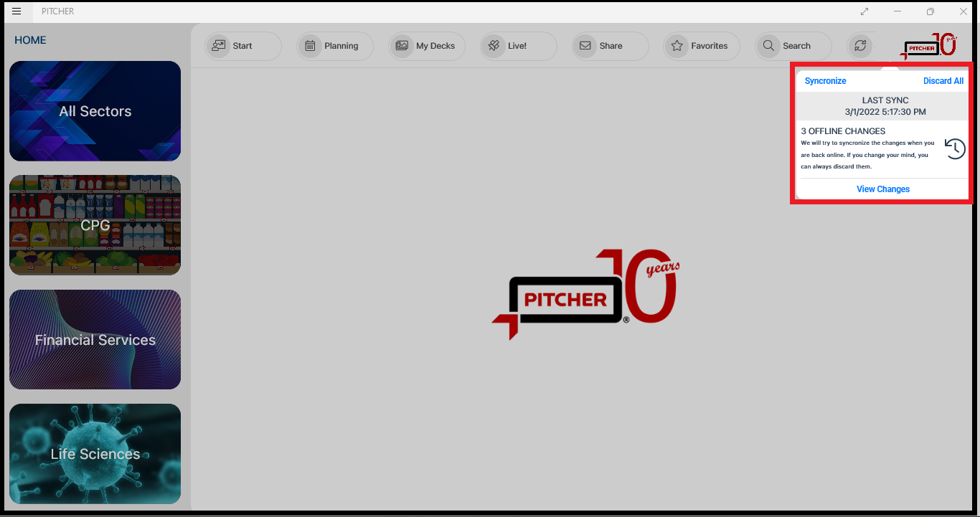Click the Syncronize link
The height and width of the screenshot is (517, 980).
click(x=825, y=80)
